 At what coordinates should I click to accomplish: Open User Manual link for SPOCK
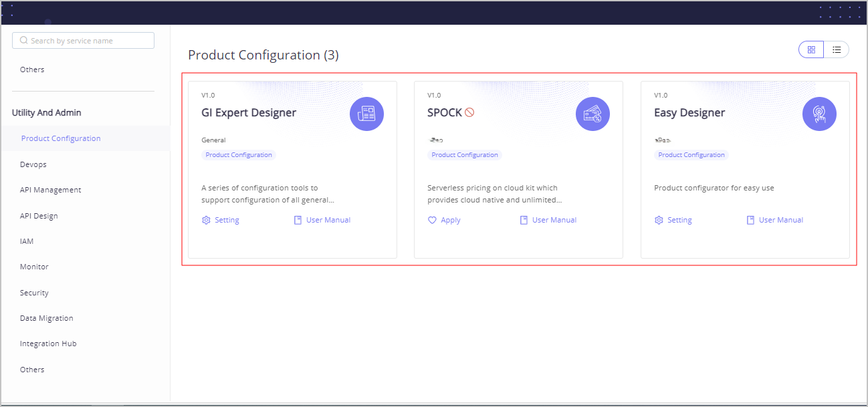tap(554, 220)
